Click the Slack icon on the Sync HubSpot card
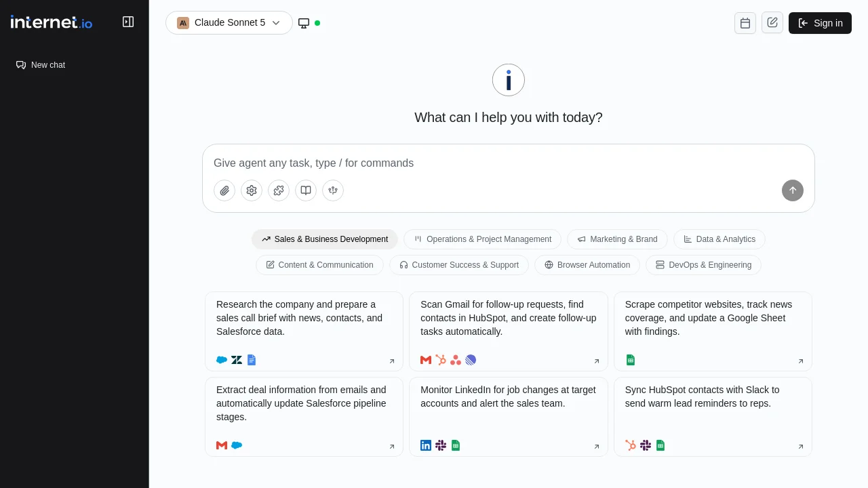This screenshot has width=868, height=488. pos(646,445)
